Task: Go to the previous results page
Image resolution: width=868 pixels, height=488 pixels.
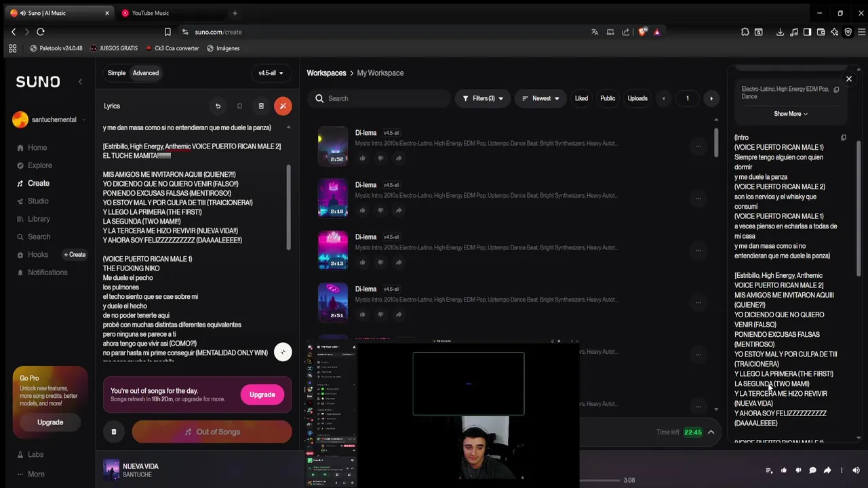Action: tap(664, 98)
